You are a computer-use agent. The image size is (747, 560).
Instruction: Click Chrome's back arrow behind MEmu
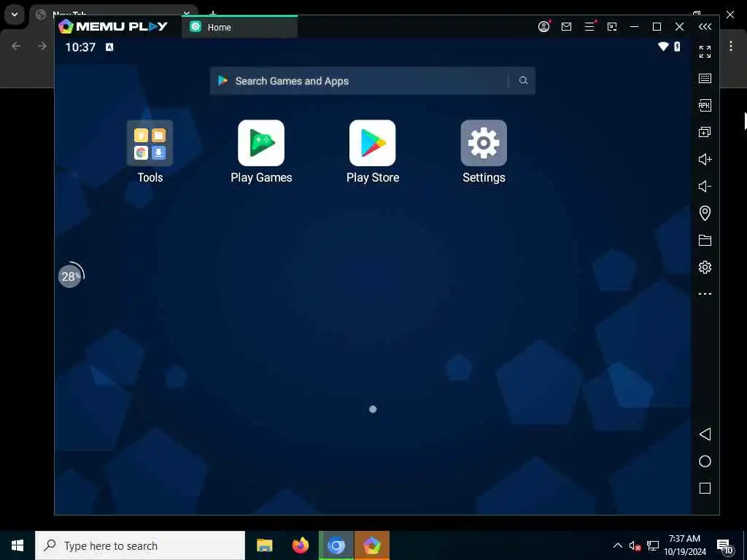16,46
